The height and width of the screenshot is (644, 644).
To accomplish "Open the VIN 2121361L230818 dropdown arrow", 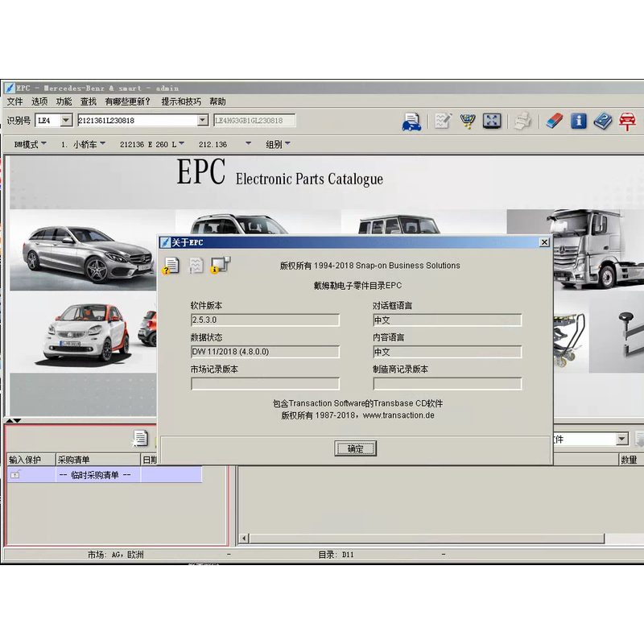I will [203, 120].
